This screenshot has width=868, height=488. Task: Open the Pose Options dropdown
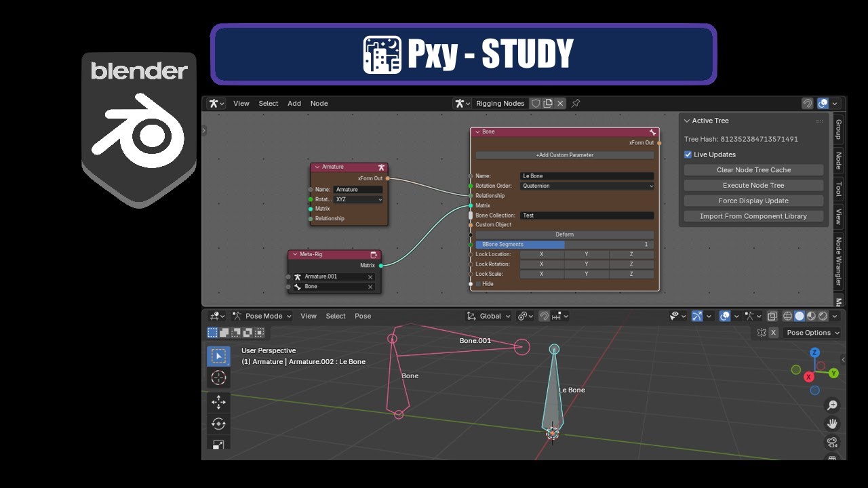pos(812,333)
